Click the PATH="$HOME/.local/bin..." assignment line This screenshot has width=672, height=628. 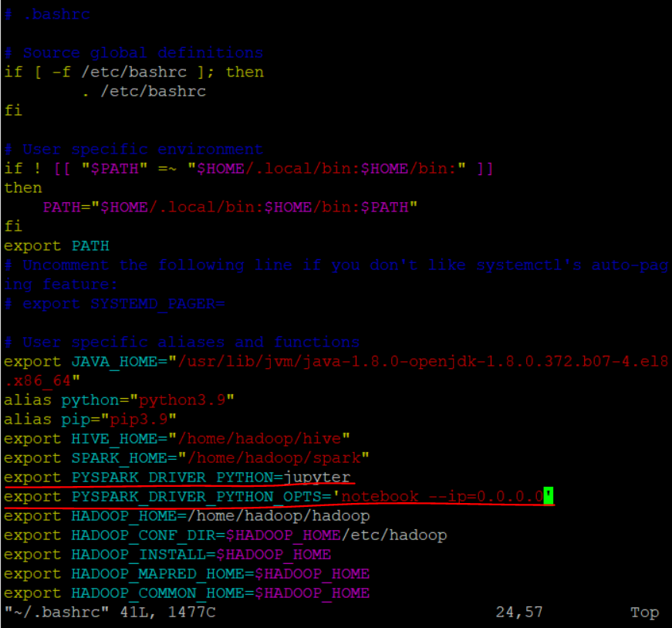coord(230,208)
